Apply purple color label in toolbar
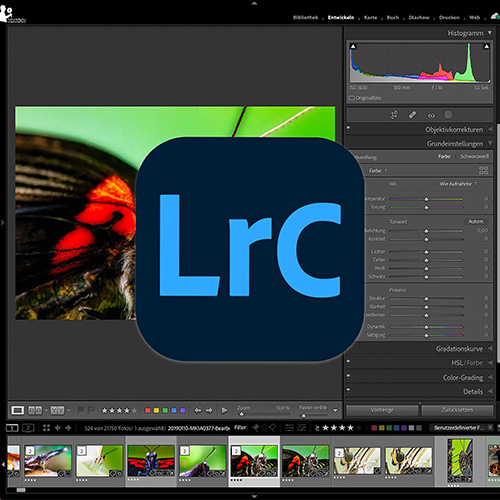 [182, 410]
